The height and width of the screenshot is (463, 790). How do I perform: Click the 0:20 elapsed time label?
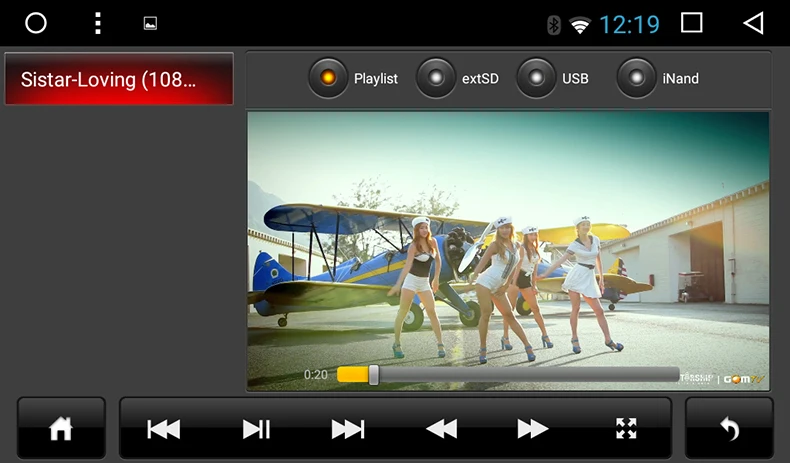tap(315, 375)
